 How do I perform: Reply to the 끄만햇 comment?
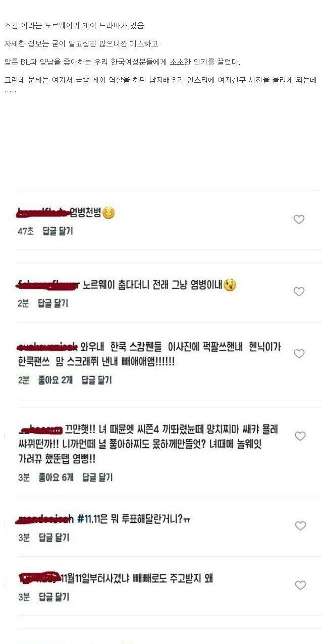tap(97, 477)
